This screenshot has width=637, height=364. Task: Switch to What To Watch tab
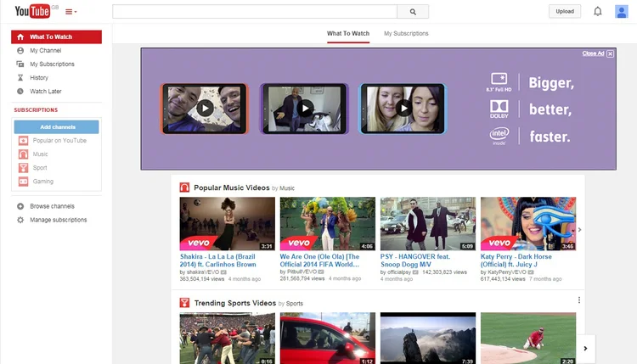tap(348, 34)
